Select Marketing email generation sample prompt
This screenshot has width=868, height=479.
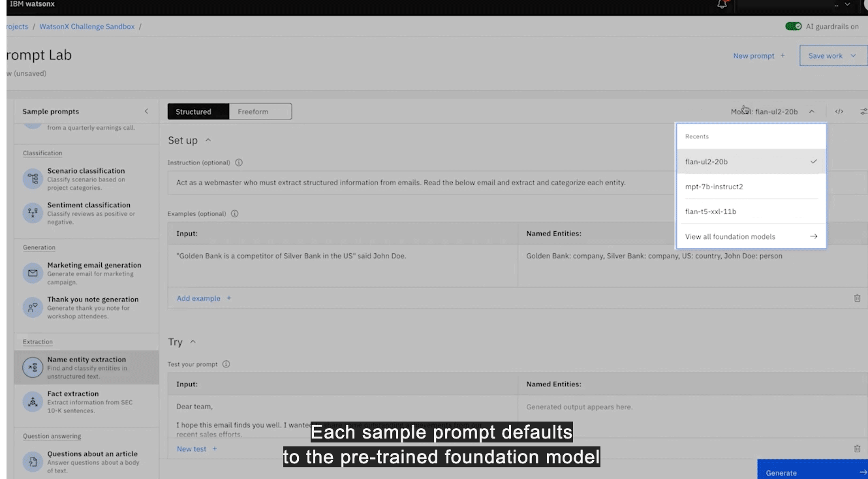tap(86, 273)
